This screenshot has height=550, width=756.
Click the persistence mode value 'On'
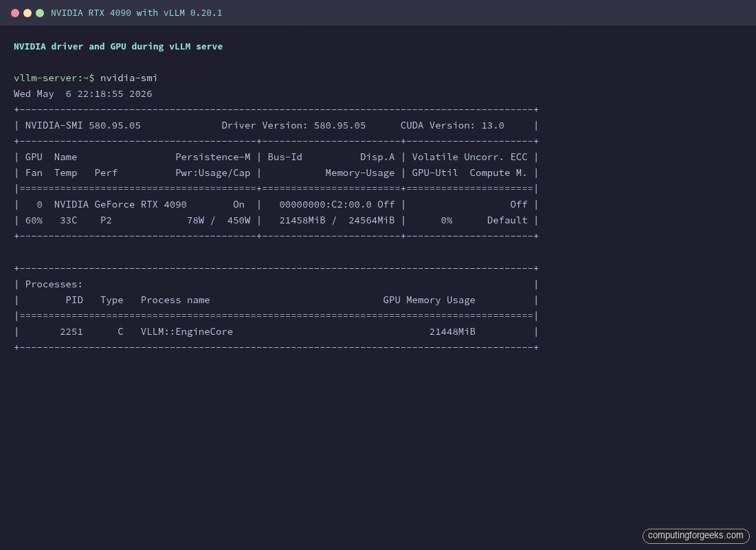(238, 205)
